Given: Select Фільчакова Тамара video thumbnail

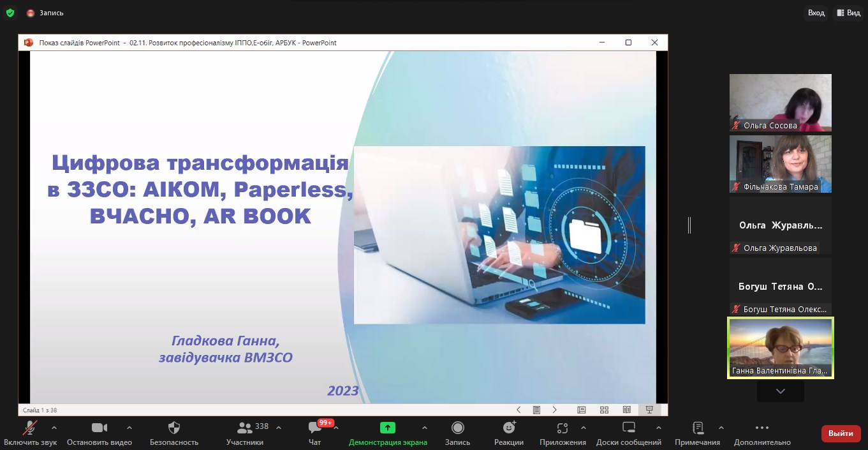Looking at the screenshot, I should pos(781,164).
